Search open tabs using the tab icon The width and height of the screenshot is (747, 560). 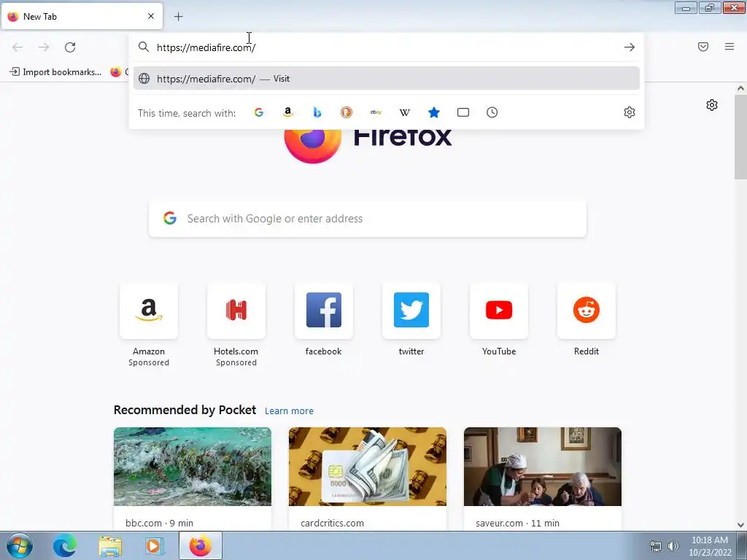click(x=463, y=112)
